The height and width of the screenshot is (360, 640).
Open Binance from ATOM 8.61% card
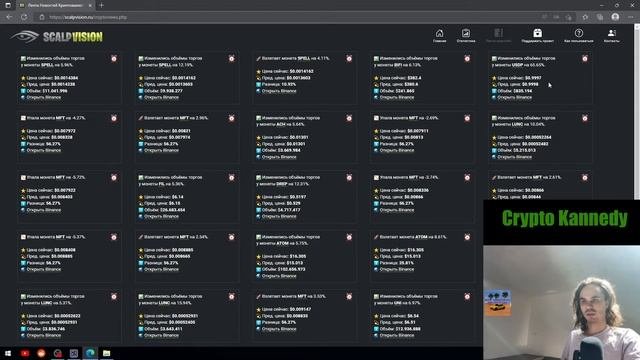397,269
